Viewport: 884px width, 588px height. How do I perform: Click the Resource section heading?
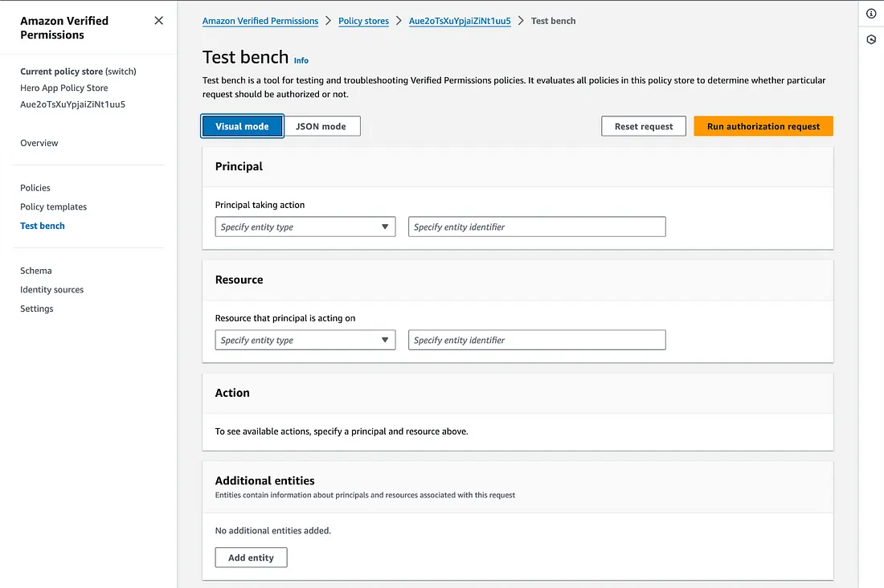click(239, 280)
